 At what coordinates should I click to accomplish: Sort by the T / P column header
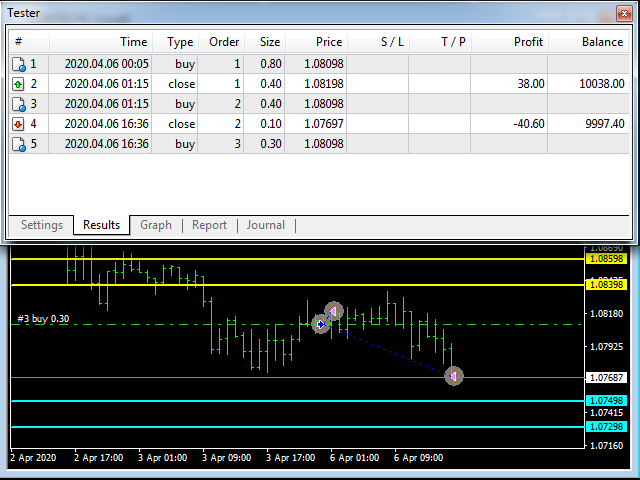click(440, 42)
